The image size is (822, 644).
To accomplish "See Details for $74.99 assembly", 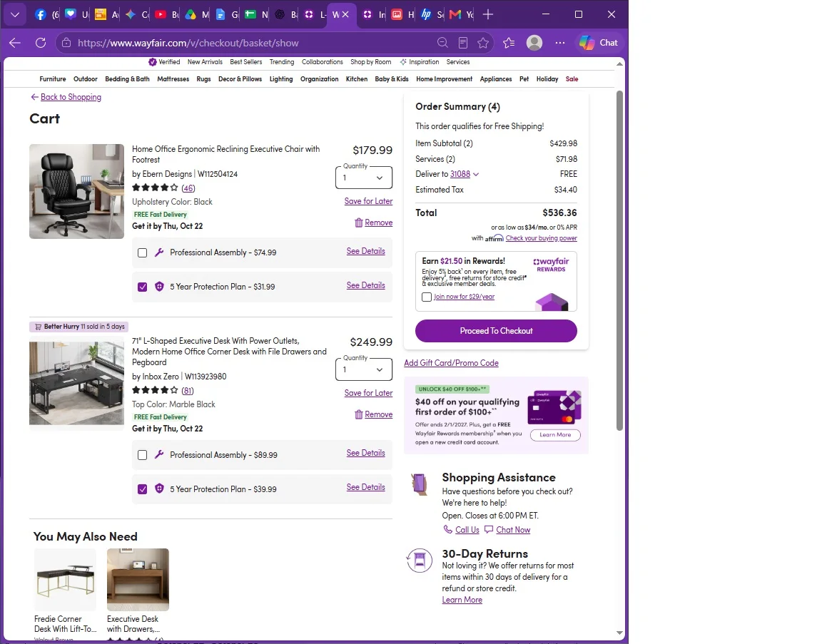I will 365,252.
